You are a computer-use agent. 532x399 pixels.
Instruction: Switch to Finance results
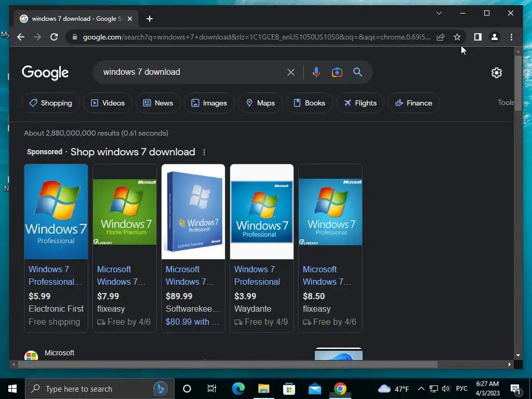coord(414,103)
